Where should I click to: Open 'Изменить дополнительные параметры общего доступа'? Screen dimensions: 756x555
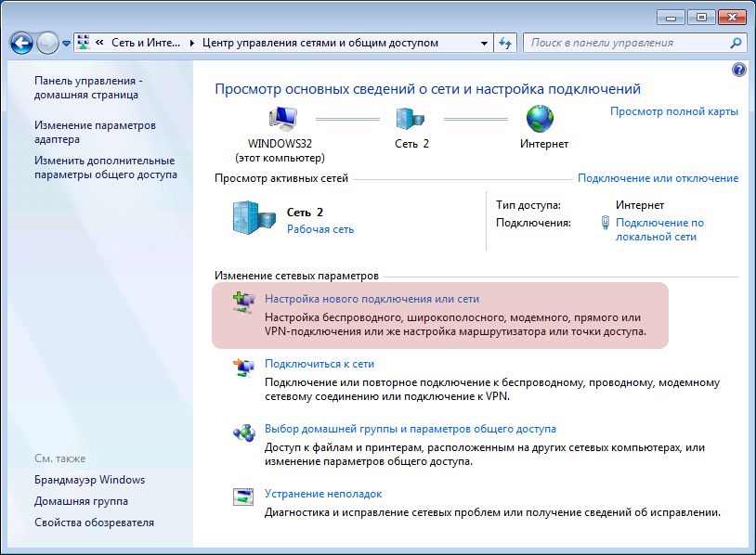(x=106, y=167)
